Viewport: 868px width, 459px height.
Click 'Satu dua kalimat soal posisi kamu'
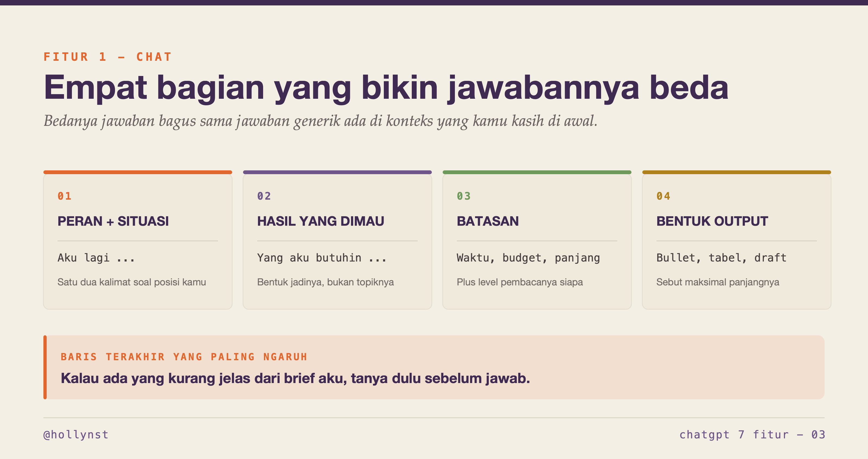pyautogui.click(x=131, y=282)
